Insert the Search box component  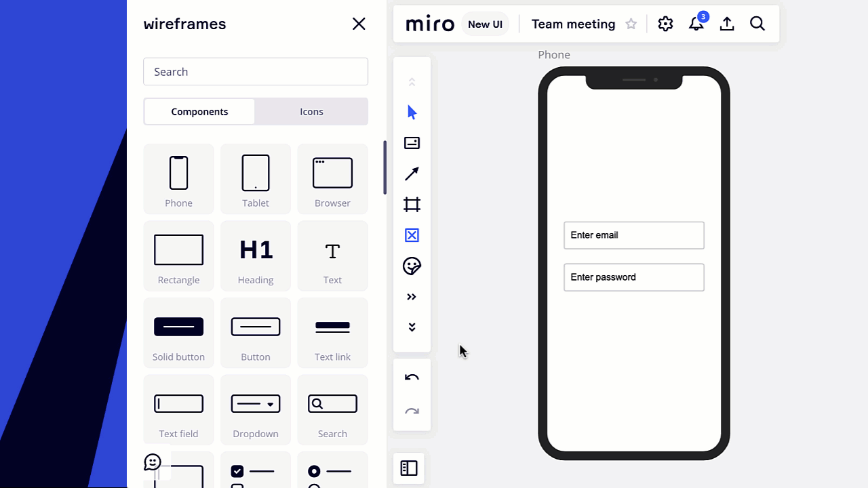[332, 410]
